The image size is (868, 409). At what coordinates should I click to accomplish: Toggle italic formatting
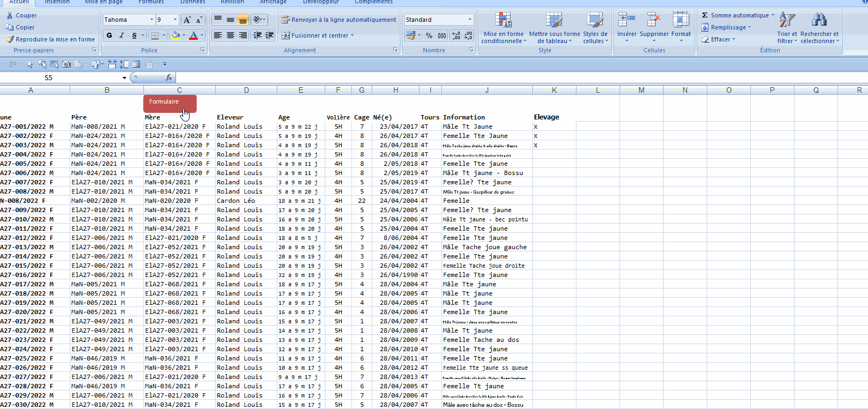pos(122,35)
